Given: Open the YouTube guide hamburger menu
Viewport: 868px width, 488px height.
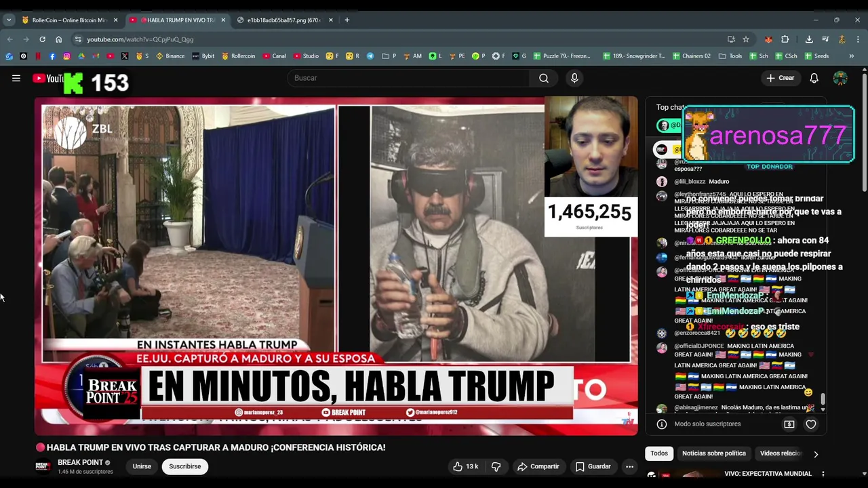Looking at the screenshot, I should (x=16, y=79).
